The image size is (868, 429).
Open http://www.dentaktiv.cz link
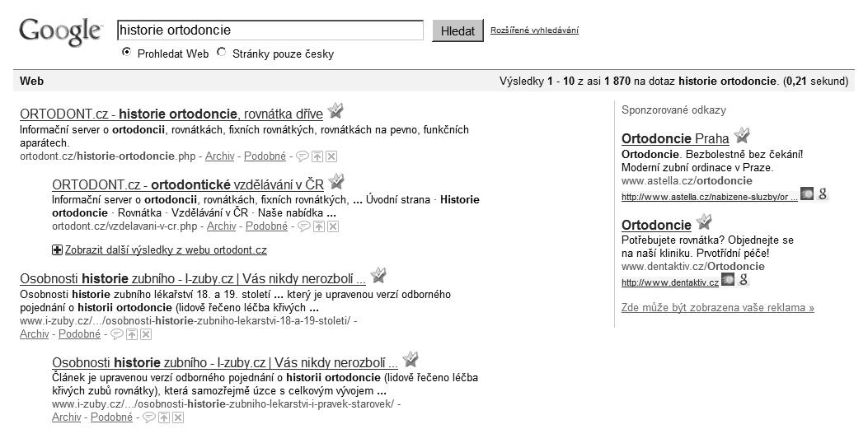(x=670, y=282)
